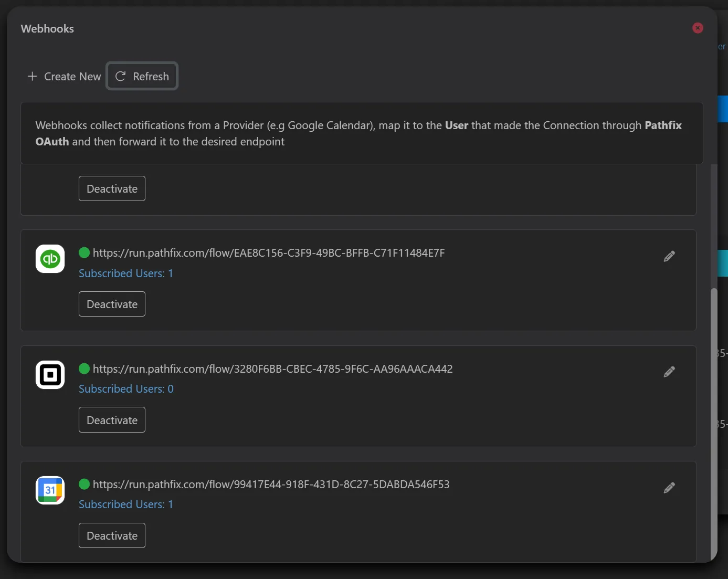Click the green status dot of 3280F6BB webhook

coord(85,369)
